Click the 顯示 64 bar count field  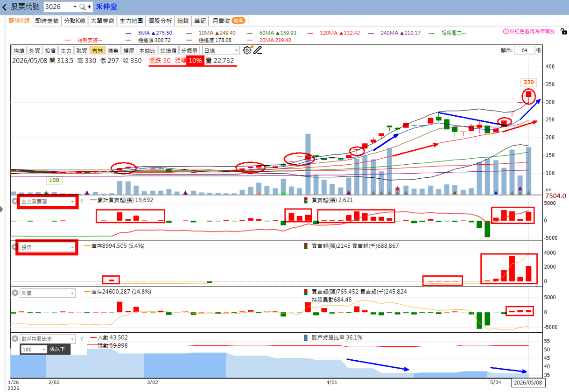(x=524, y=50)
